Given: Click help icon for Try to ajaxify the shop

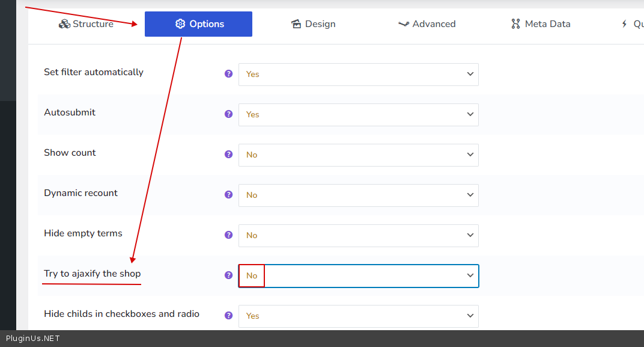Looking at the screenshot, I should coord(228,275).
